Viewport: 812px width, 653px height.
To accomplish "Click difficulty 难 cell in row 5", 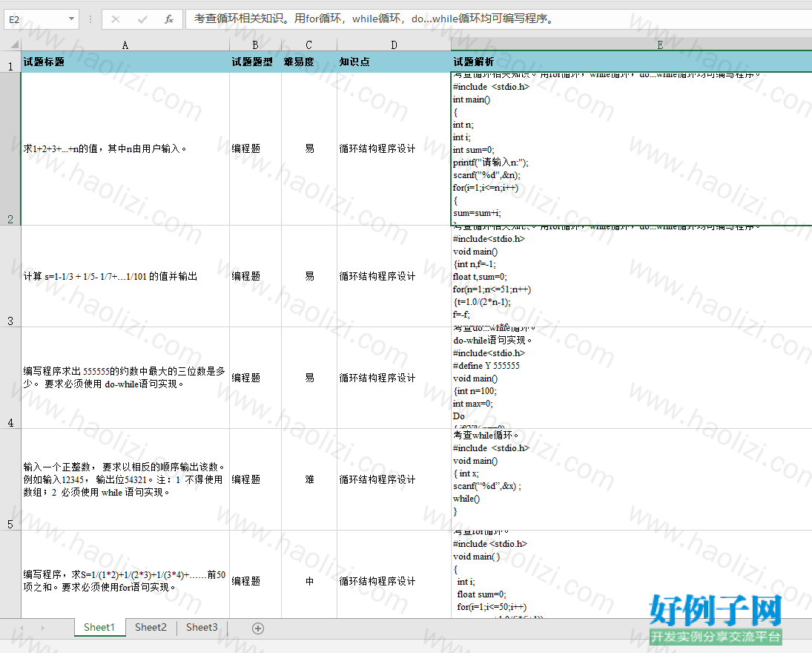I will click(309, 479).
